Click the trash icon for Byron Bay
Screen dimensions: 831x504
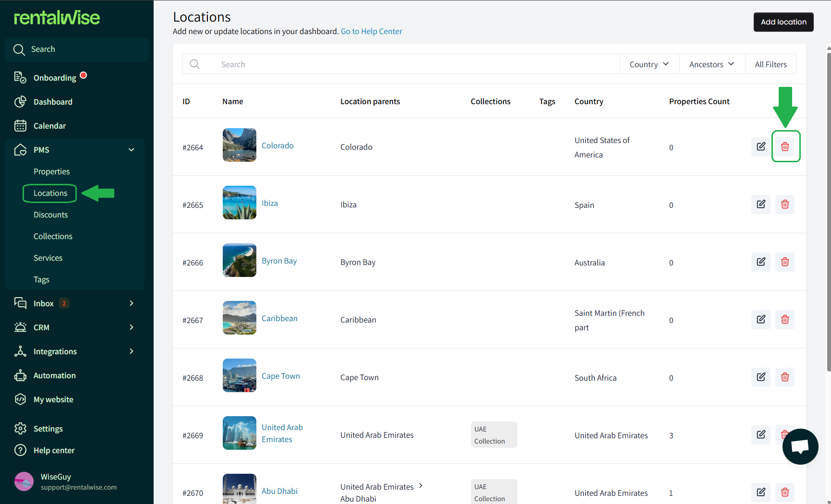click(x=784, y=262)
